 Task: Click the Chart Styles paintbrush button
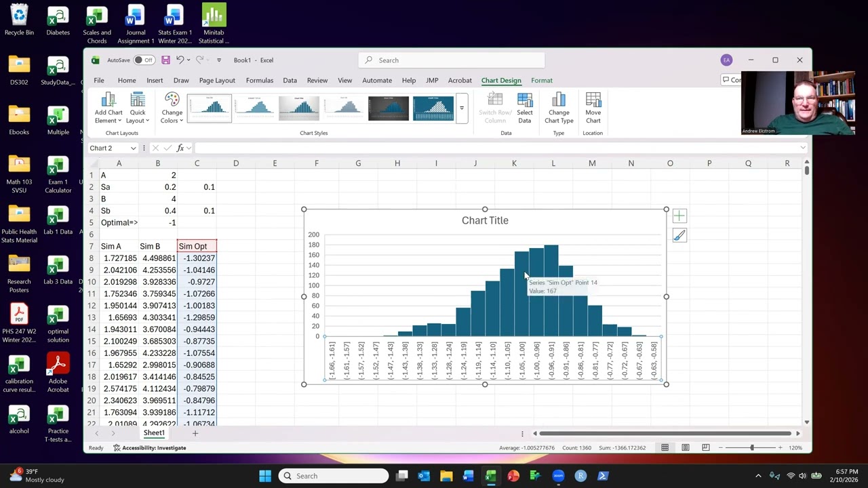[x=679, y=235]
